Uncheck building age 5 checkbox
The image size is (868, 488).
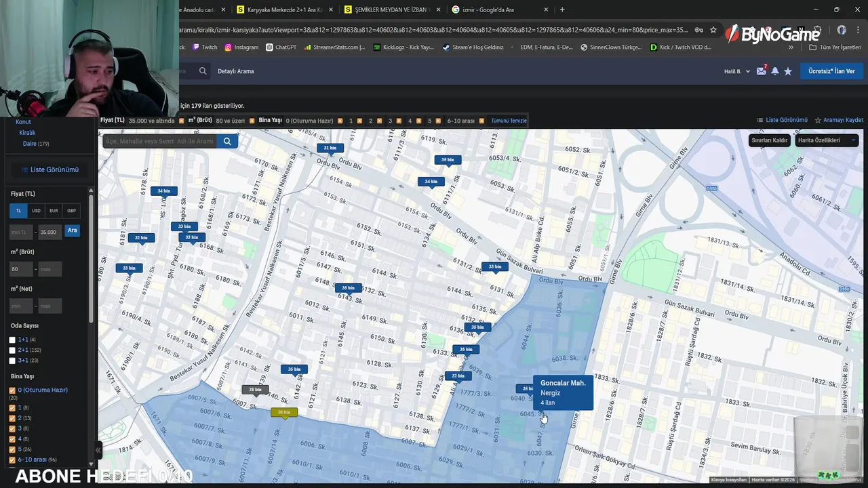tap(12, 449)
